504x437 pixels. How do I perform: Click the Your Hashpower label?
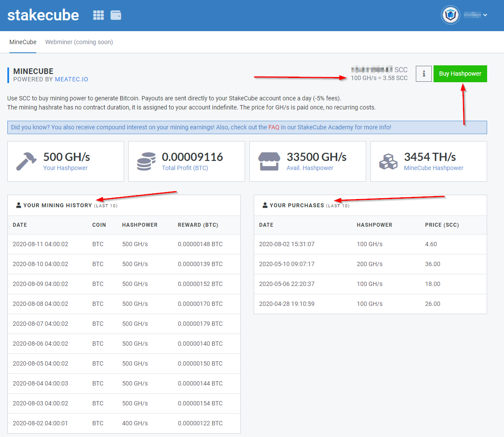(x=65, y=168)
